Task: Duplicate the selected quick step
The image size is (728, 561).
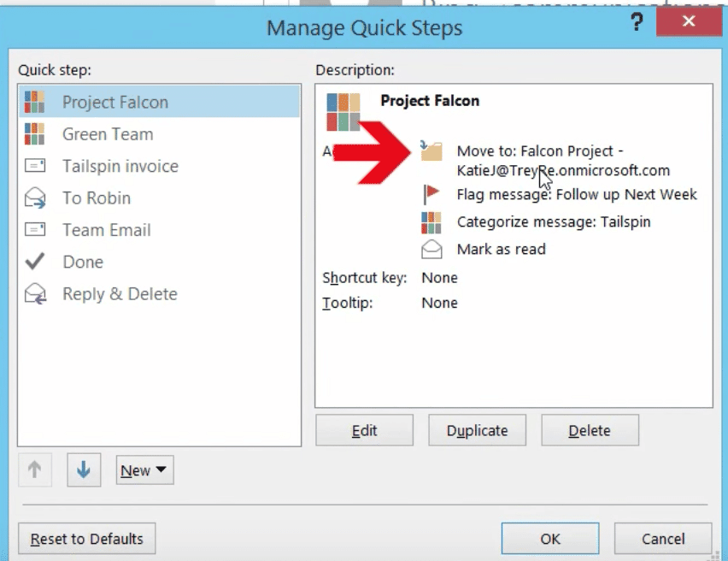Action: click(x=477, y=430)
